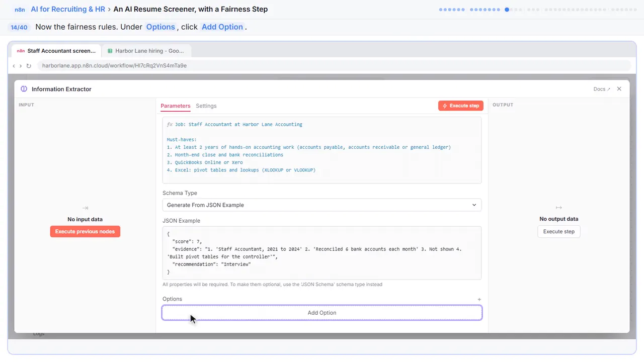
Task: Close the Information Extractor panel
Action: click(x=619, y=89)
